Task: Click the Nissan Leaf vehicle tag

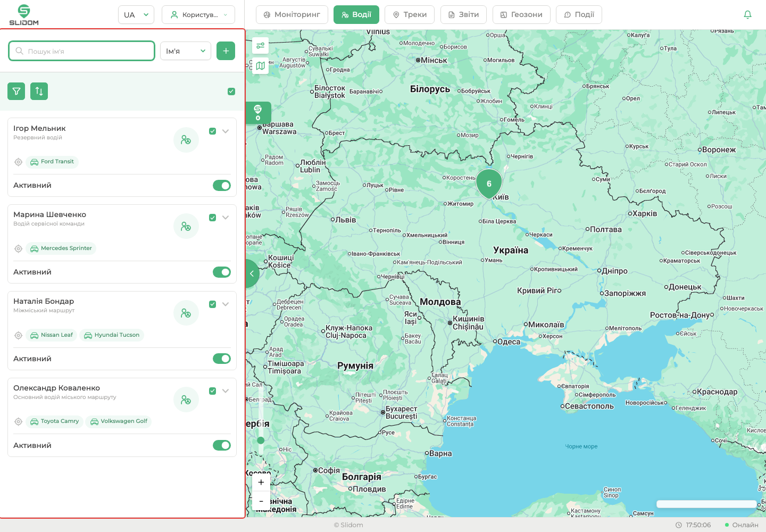Action: point(52,335)
